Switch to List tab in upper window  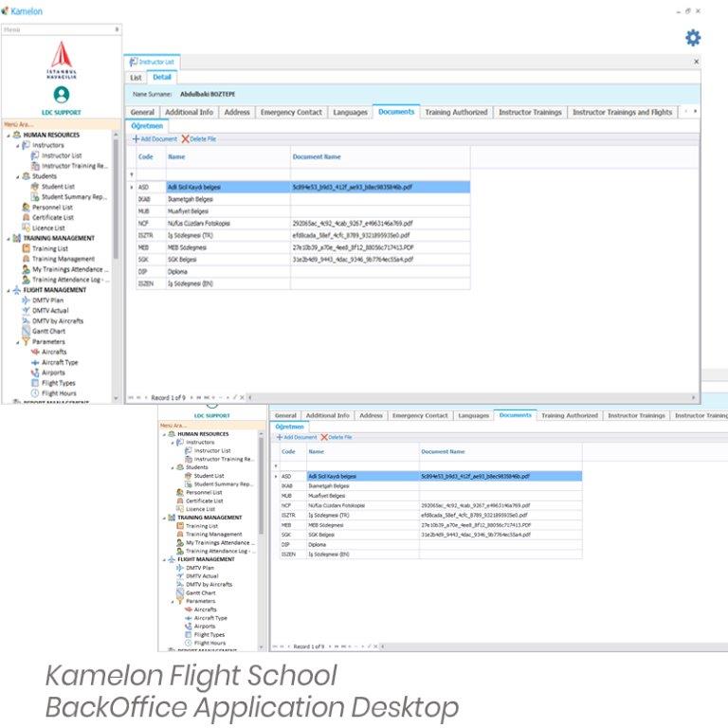click(x=136, y=78)
